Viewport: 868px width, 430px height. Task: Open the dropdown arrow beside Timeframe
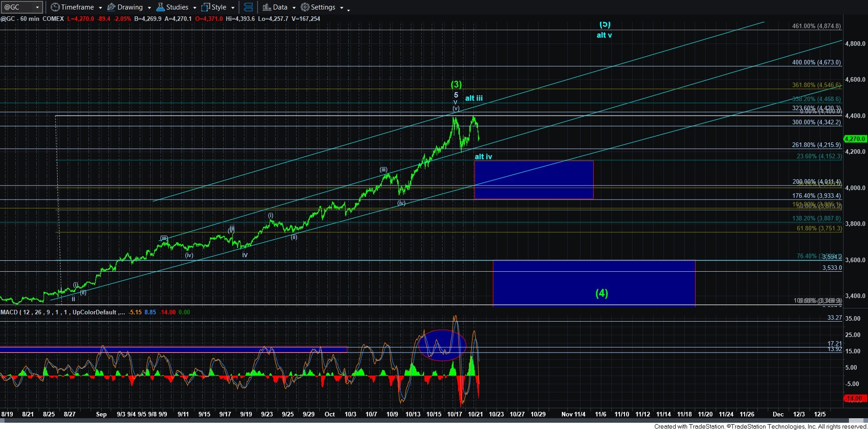coord(100,8)
